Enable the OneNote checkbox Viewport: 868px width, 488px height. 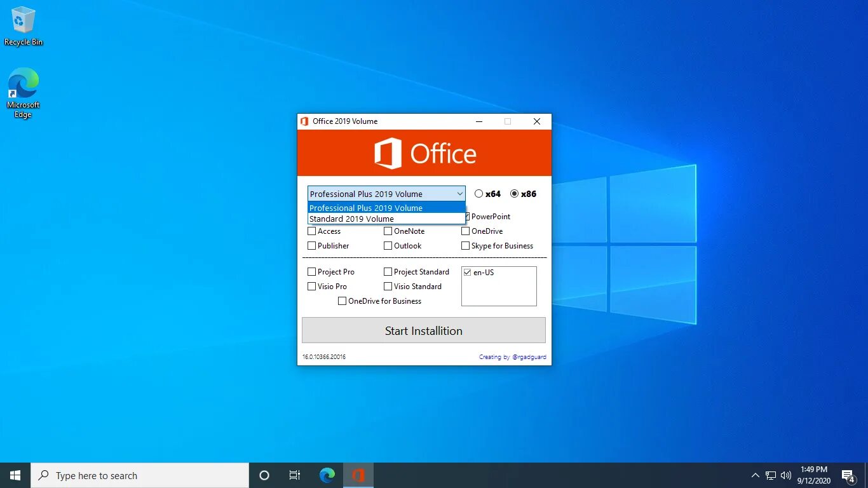[x=388, y=231]
